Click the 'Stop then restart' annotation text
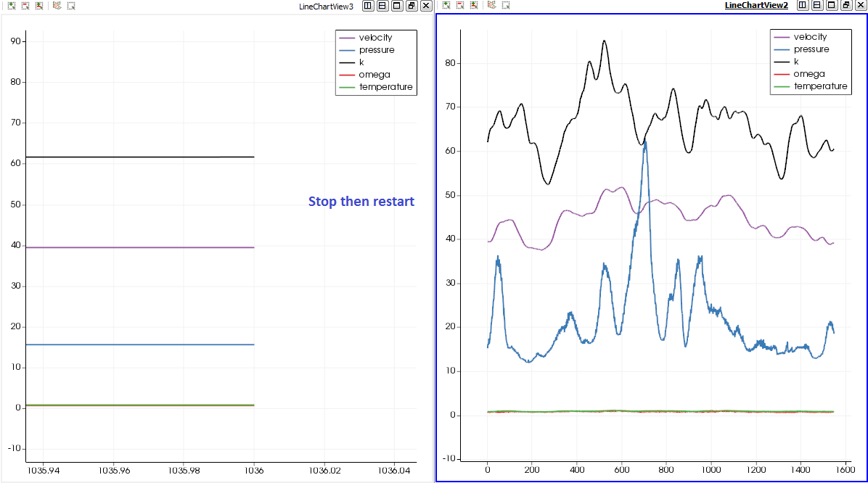 [361, 202]
